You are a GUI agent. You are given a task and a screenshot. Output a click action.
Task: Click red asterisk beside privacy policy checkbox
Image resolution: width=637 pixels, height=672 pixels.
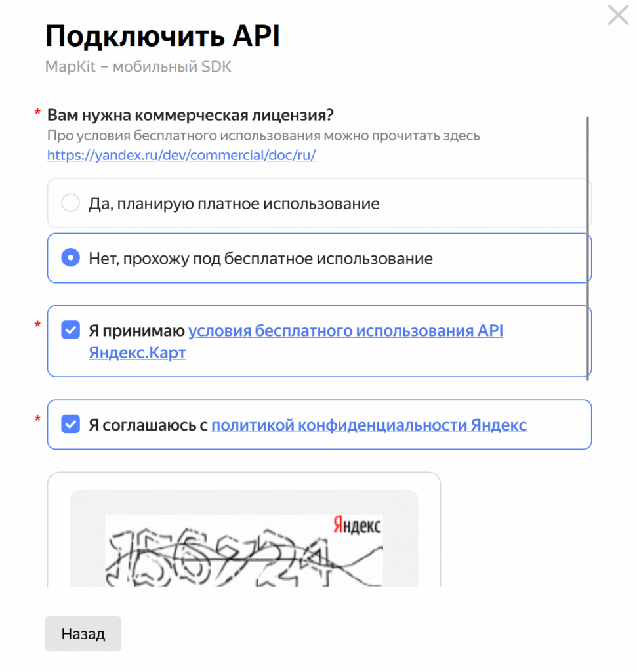coord(37,419)
